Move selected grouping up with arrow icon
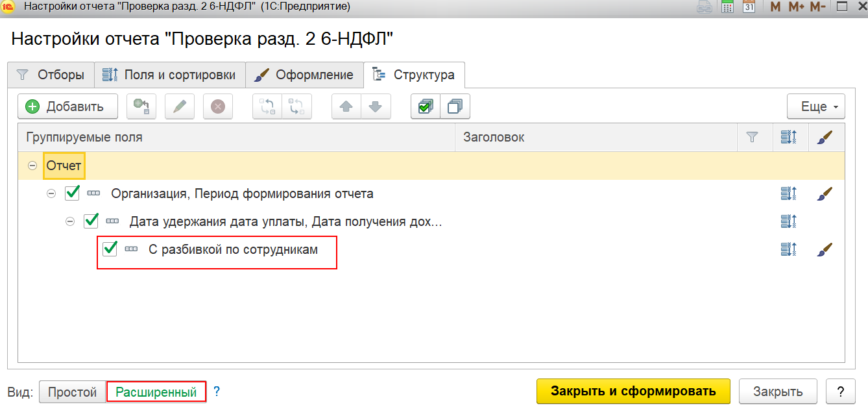The image size is (868, 409). point(346,106)
